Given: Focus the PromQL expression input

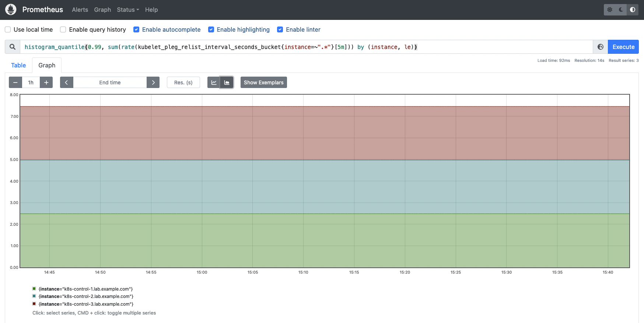Looking at the screenshot, I should [x=307, y=47].
